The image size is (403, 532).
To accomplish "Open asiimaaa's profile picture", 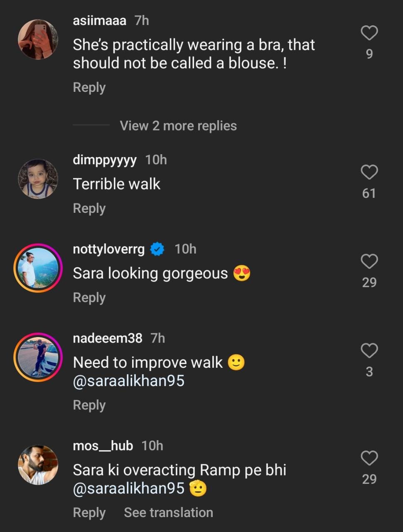I will 38,39.
